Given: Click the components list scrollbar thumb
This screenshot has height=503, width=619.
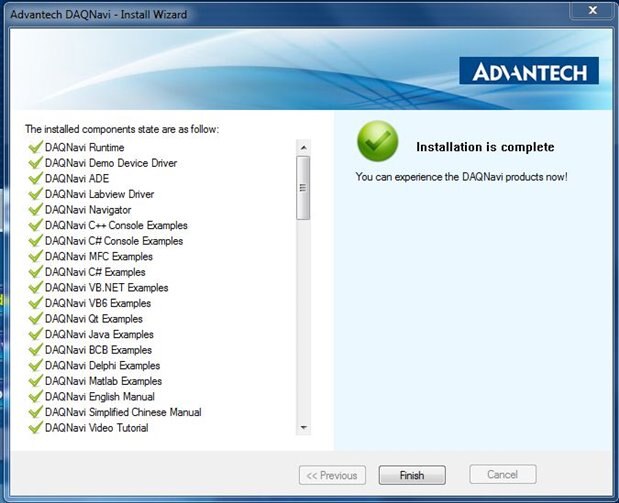Looking at the screenshot, I should pos(303,188).
